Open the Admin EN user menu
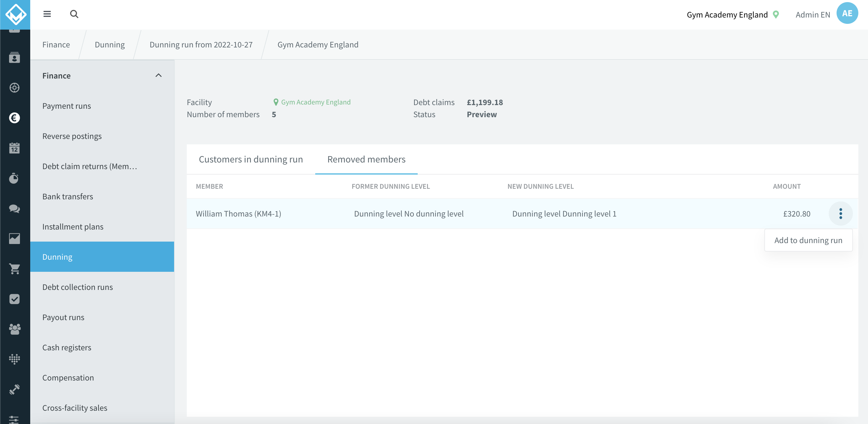Screen dimensions: 868x424 (x=812, y=15)
